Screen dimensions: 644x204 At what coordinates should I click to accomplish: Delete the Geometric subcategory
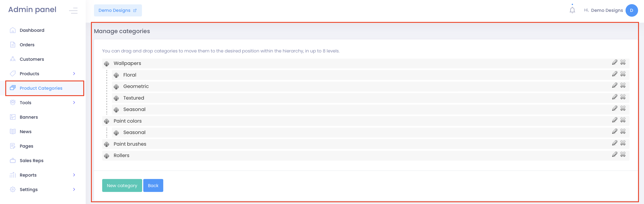(x=623, y=85)
